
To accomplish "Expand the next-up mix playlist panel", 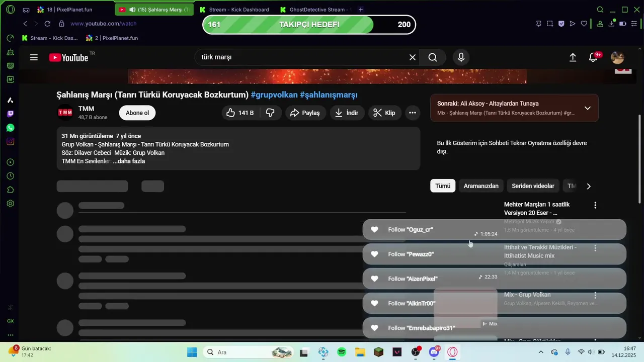I will [x=587, y=108].
